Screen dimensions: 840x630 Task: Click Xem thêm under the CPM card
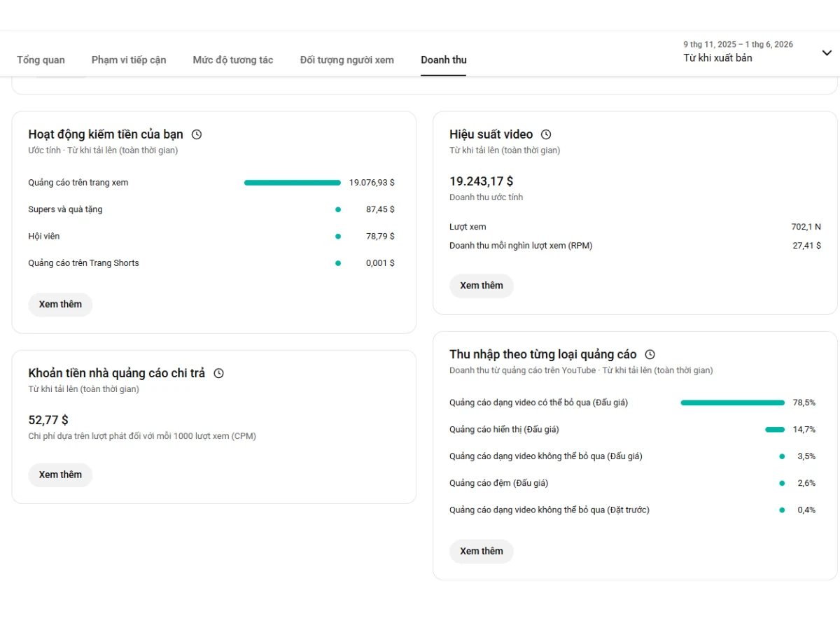coord(60,475)
